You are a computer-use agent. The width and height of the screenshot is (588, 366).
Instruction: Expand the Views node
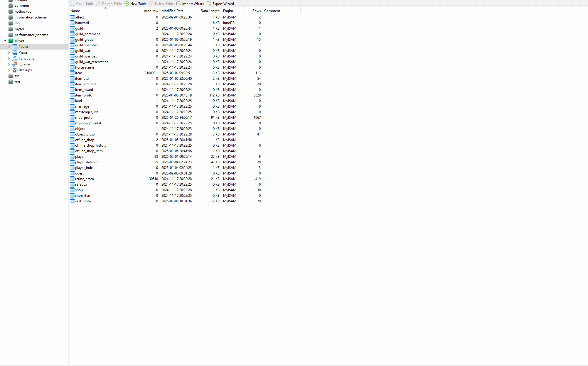[x=9, y=52]
